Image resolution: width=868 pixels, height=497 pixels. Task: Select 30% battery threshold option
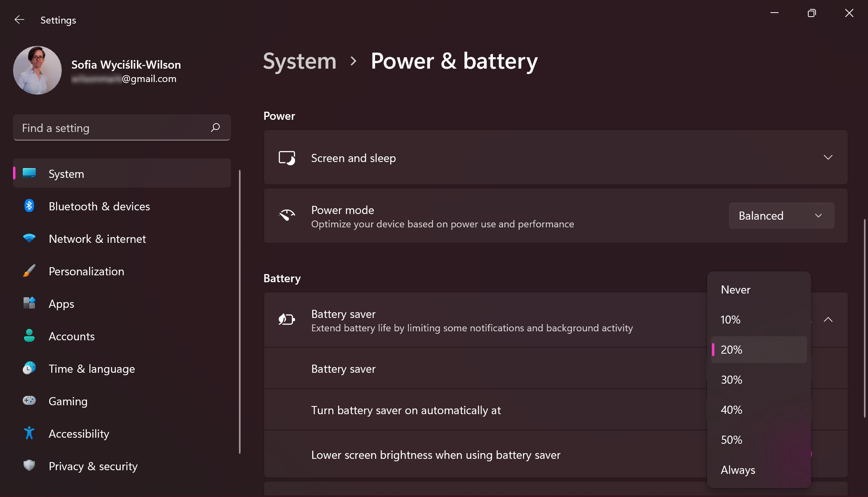click(x=731, y=379)
